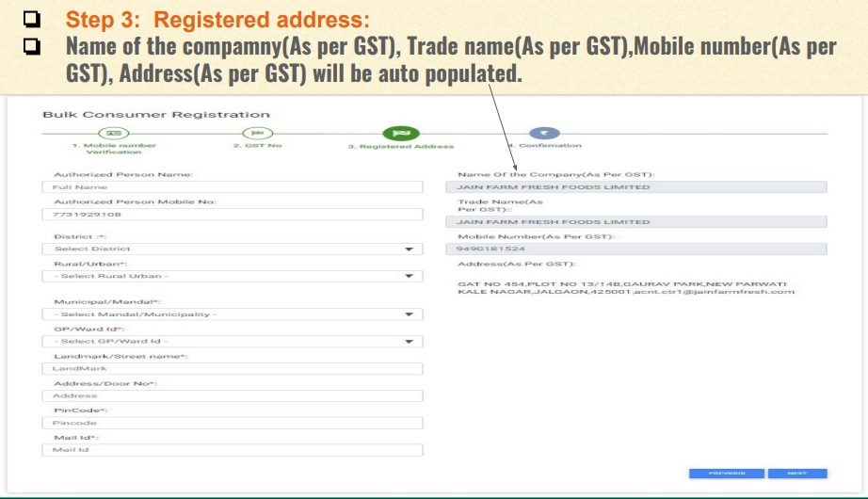This screenshot has width=868, height=499.
Task: Open the Select Rural Urban dropdown
Action: (233, 276)
